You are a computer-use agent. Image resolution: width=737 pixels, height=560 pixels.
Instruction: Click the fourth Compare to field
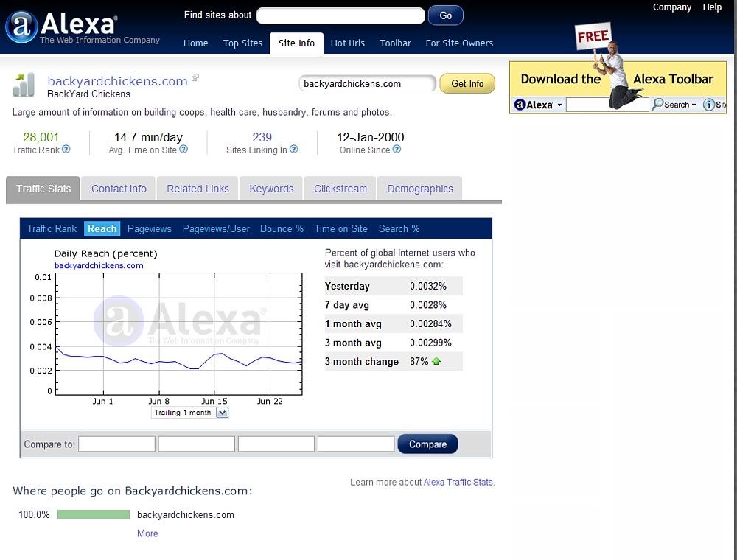356,444
